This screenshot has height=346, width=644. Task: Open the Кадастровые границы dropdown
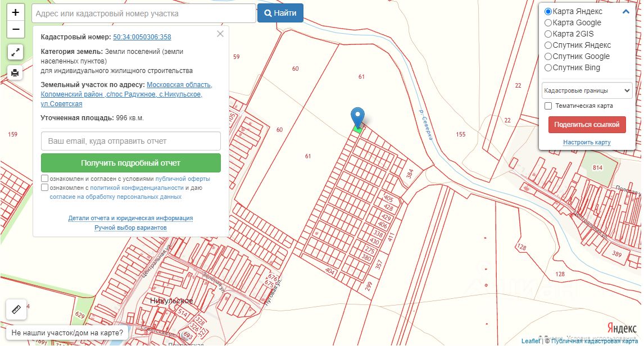[587, 90]
